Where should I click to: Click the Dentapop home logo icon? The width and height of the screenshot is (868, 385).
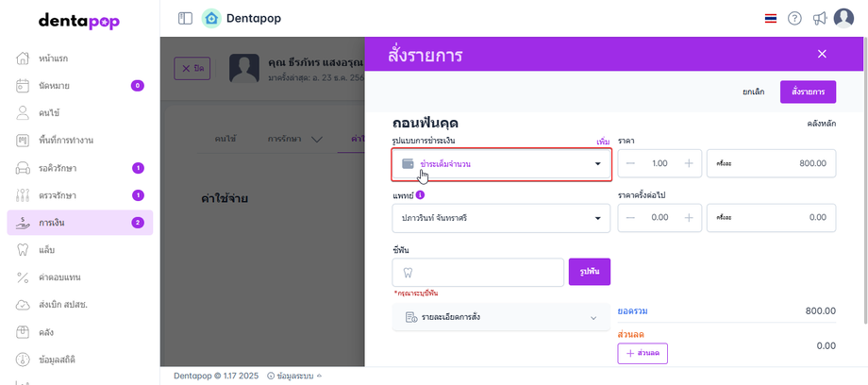tap(211, 18)
